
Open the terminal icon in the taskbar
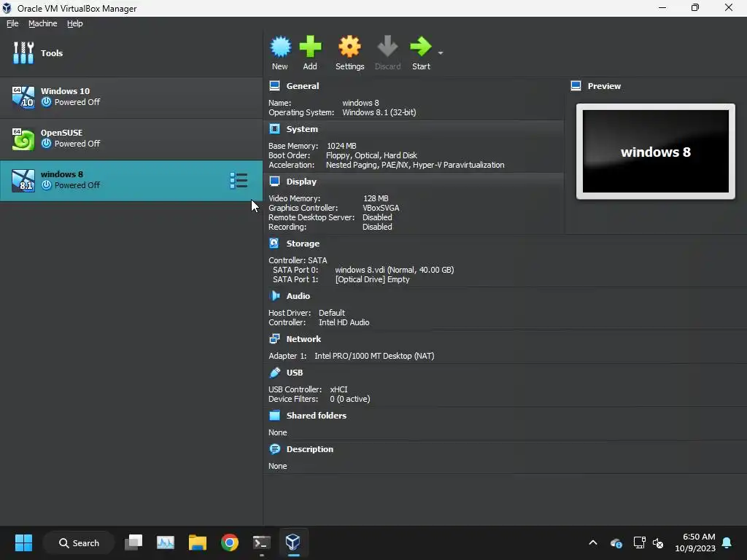tap(262, 542)
